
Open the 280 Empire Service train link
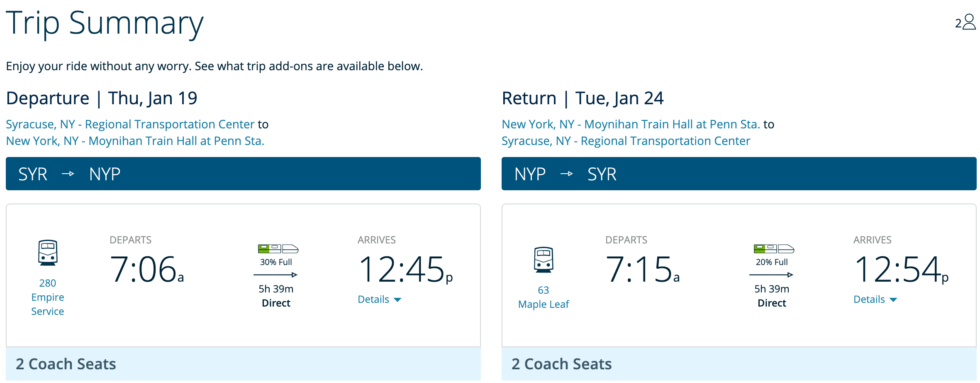(x=48, y=297)
